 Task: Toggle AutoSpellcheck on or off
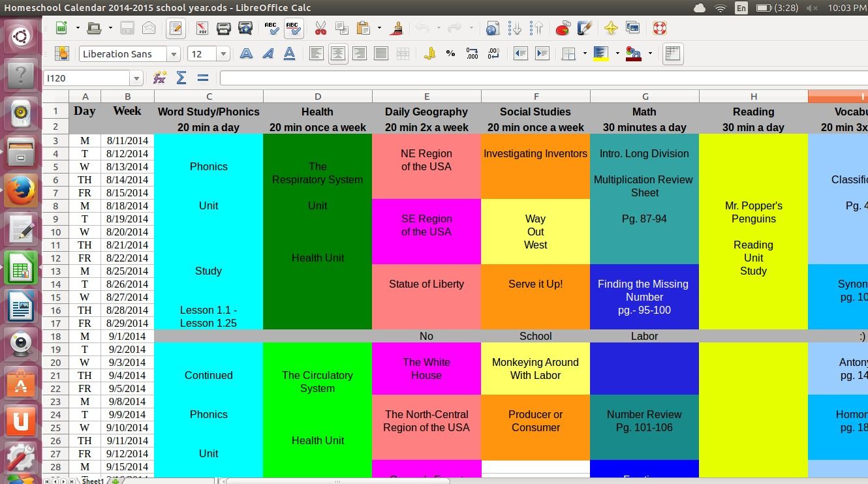(x=292, y=29)
